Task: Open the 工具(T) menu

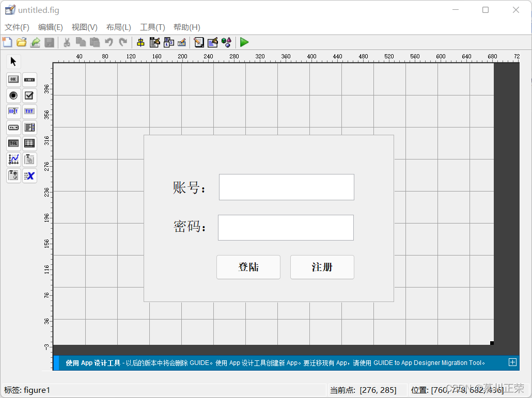Action: tap(153, 27)
